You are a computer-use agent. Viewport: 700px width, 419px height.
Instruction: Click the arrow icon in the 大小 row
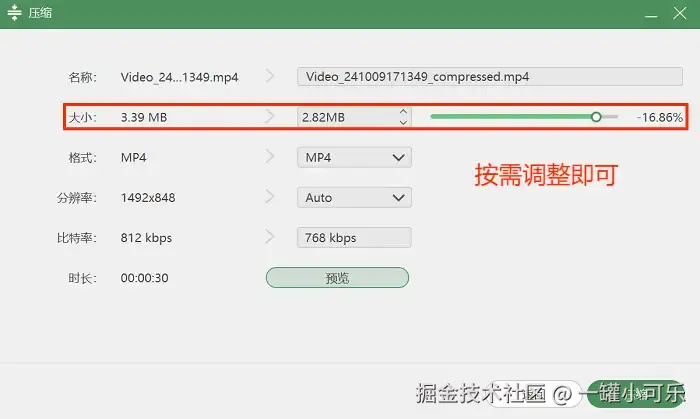270,116
